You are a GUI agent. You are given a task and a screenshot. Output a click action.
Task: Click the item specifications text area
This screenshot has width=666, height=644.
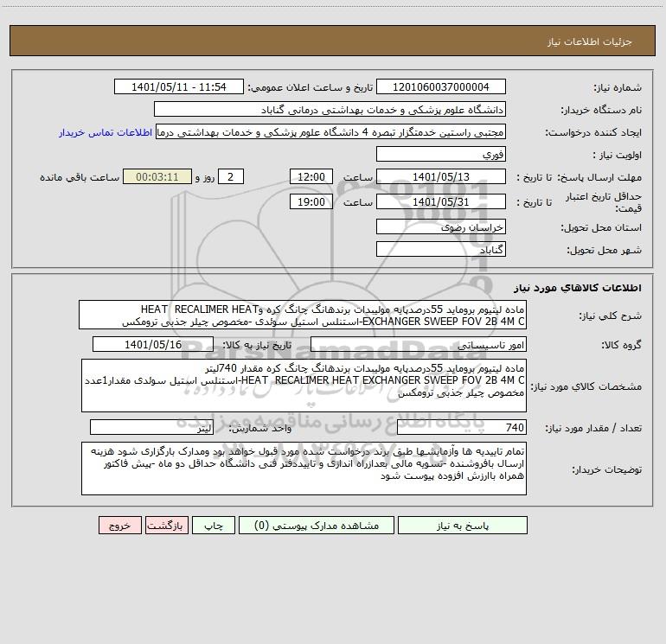coord(304,386)
